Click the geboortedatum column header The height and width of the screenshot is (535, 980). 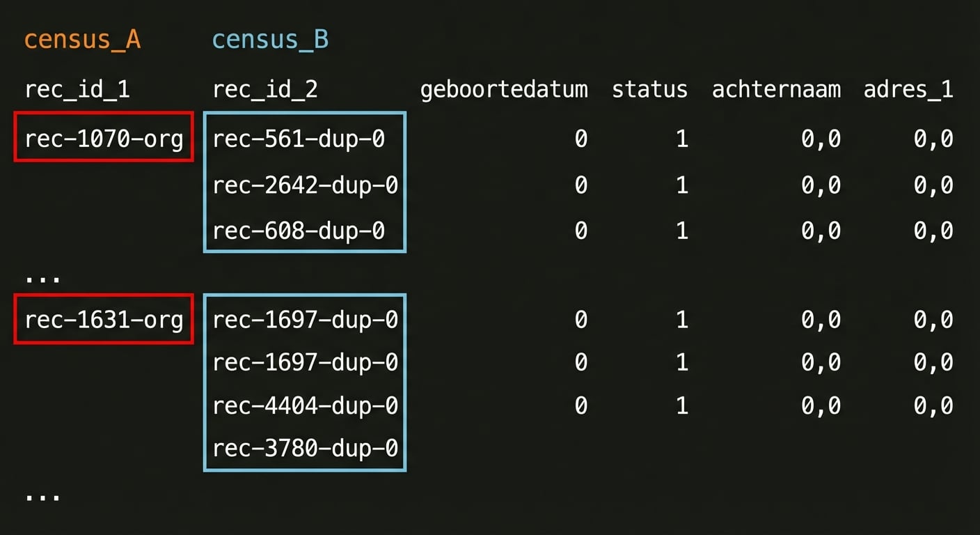pyautogui.click(x=504, y=89)
